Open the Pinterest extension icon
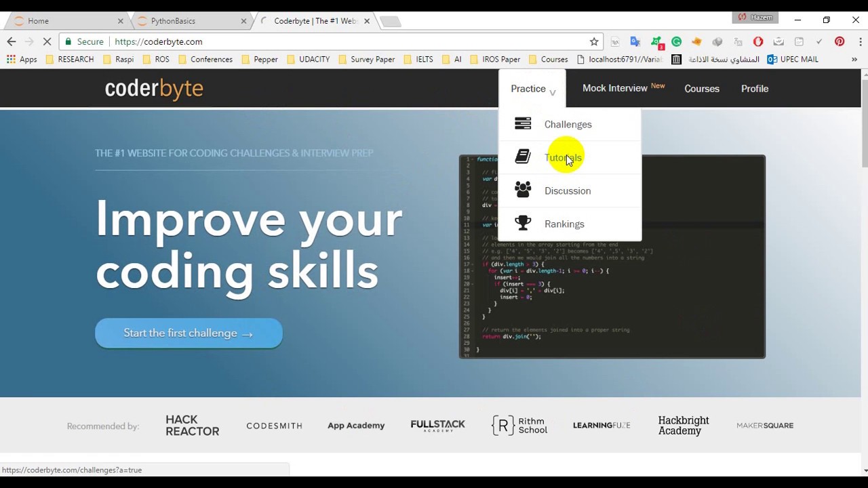The height and width of the screenshot is (488, 868). point(840,41)
